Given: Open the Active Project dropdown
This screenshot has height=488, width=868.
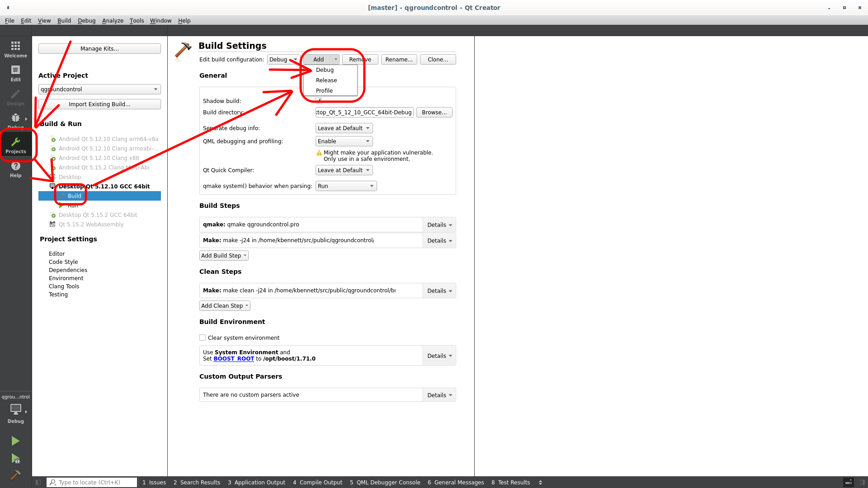Looking at the screenshot, I should pos(99,89).
